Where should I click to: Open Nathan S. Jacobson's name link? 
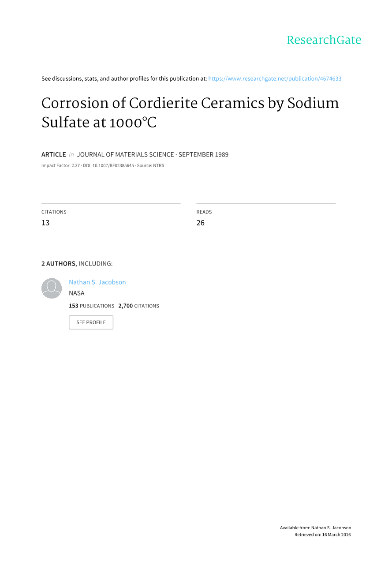coord(97,282)
